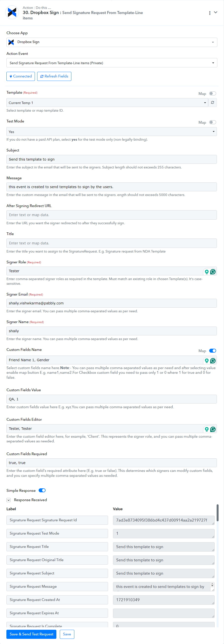The width and height of the screenshot is (224, 644).
Task: Click the response list vertical scrollbar
Action: 218,513
